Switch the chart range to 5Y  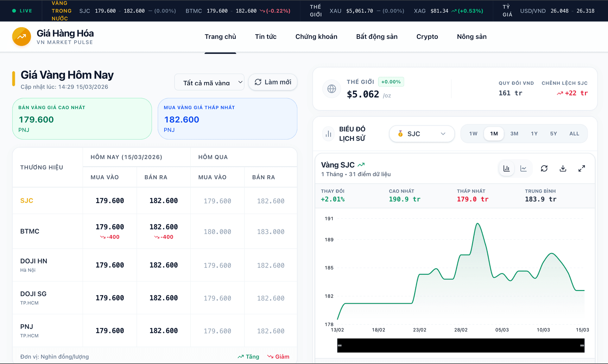tap(554, 133)
